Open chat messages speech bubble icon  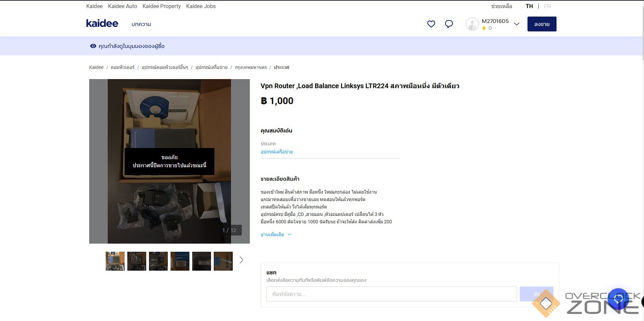[x=449, y=24]
